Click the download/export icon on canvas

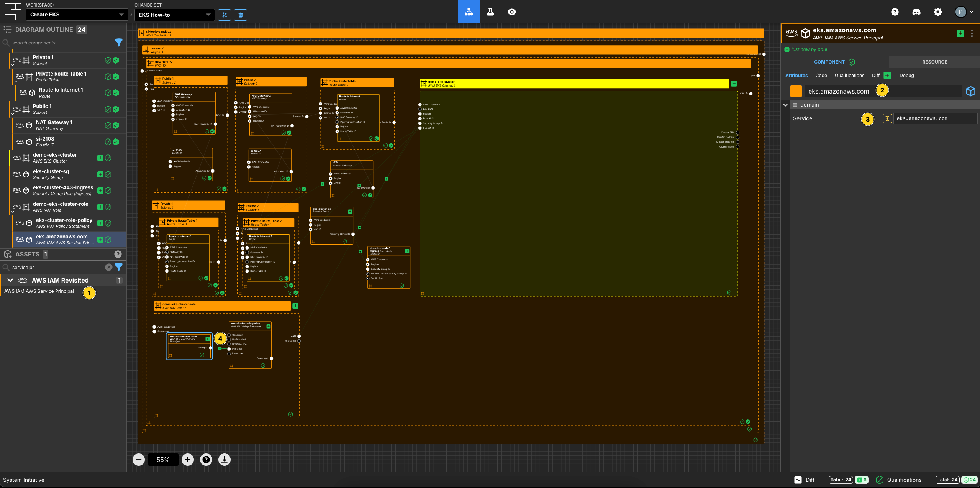click(224, 460)
